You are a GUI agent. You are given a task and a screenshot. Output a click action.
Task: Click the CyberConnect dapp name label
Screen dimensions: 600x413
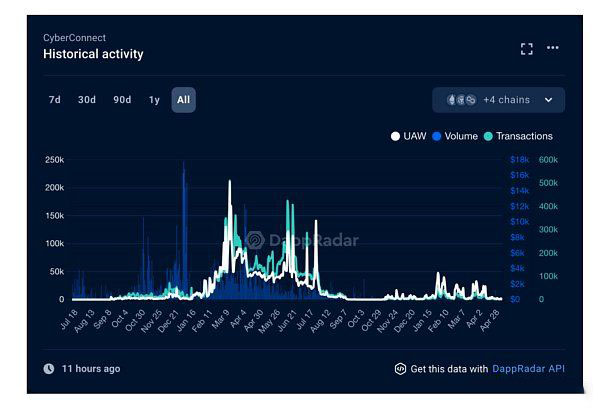(x=74, y=38)
